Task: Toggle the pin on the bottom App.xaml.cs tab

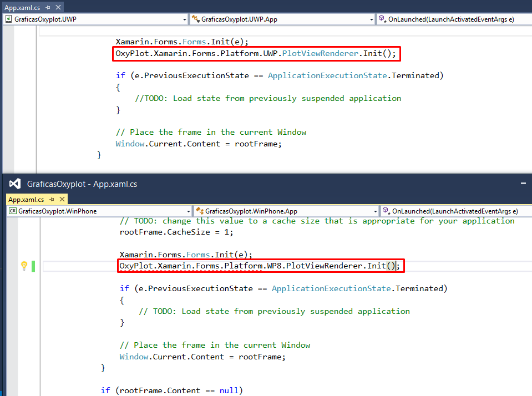Action: point(51,199)
